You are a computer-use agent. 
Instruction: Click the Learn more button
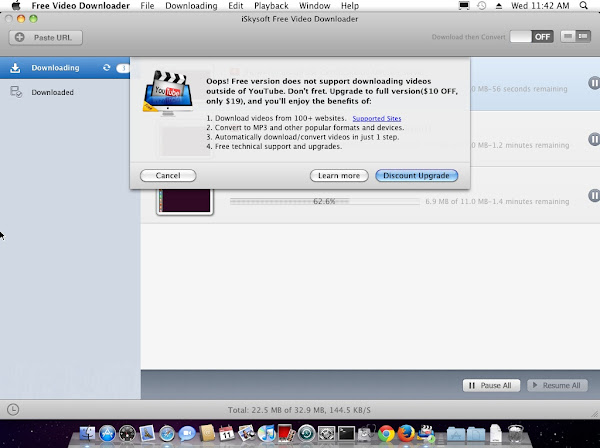(339, 176)
